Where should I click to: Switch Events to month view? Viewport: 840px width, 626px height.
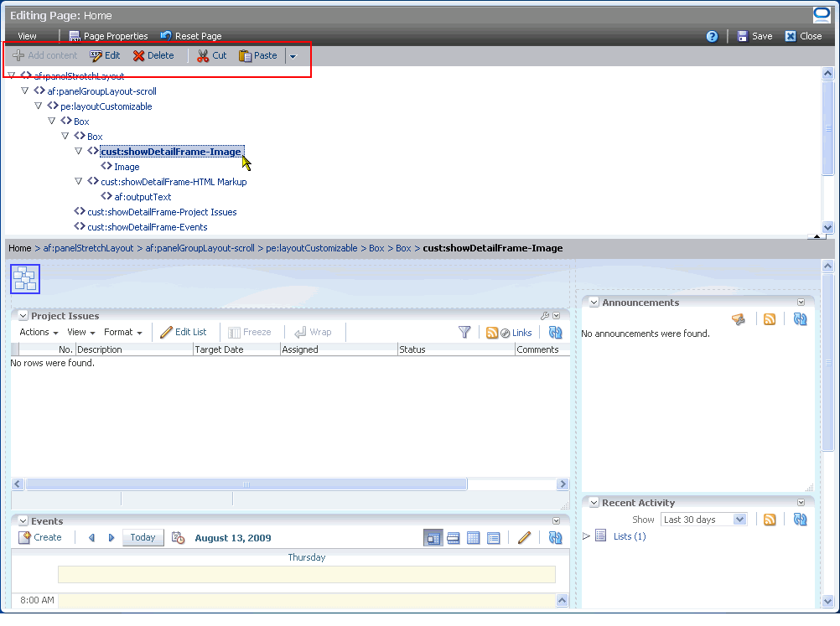point(473,538)
